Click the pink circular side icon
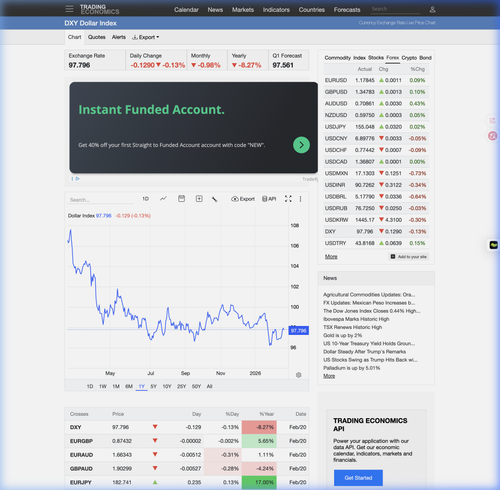The width and height of the screenshot is (500, 490). point(492,136)
